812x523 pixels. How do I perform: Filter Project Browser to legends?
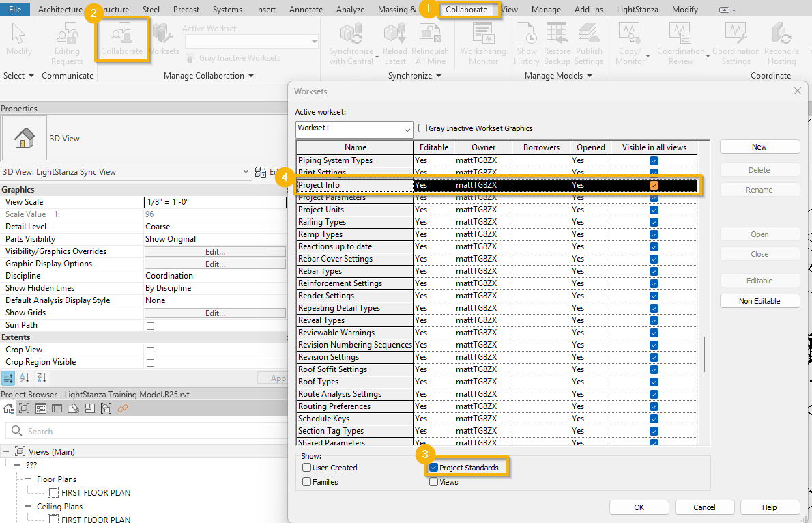[x=40, y=408]
